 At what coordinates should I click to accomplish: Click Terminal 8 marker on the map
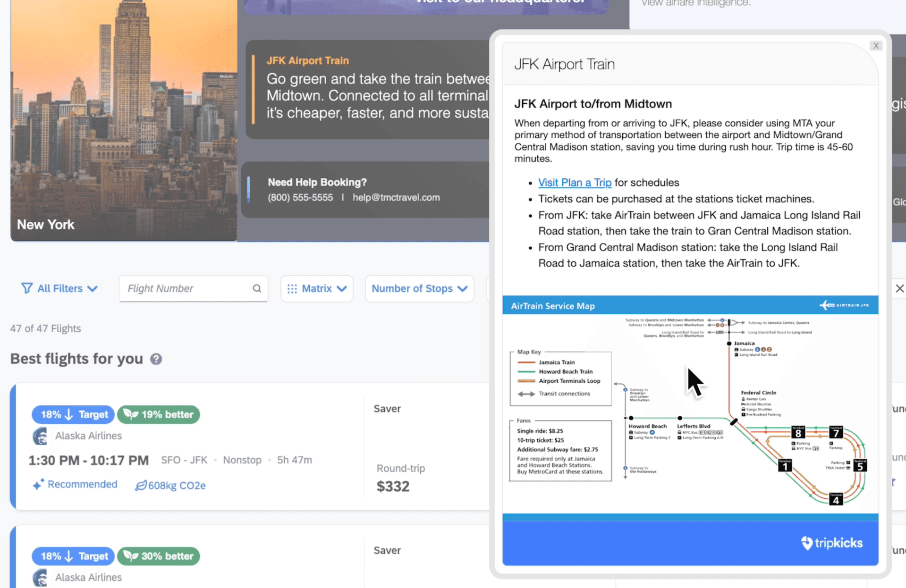798,432
